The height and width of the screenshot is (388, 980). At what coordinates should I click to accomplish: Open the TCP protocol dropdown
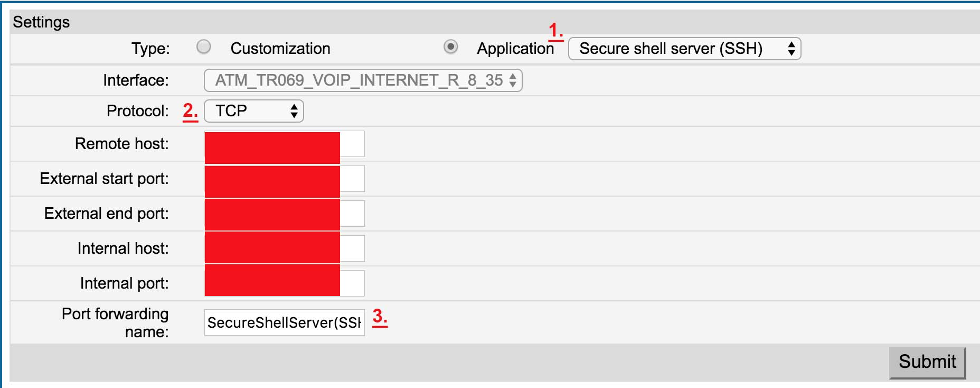[254, 111]
